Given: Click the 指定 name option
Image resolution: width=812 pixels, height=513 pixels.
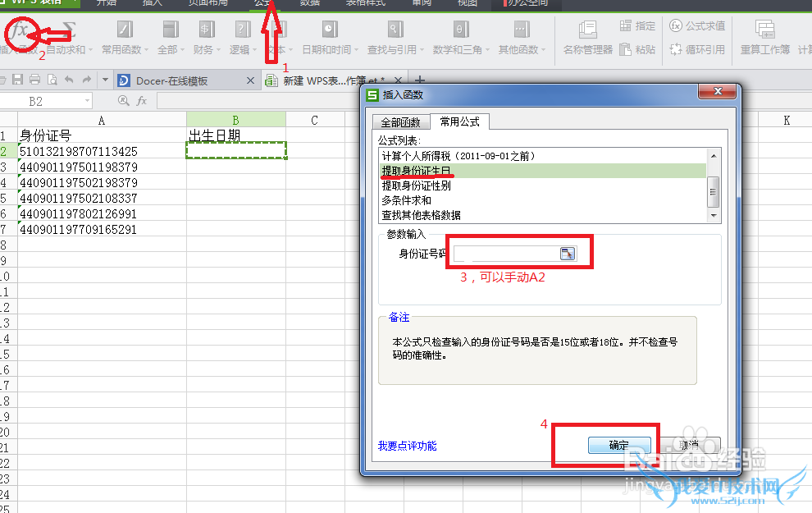Looking at the screenshot, I should point(637,25).
